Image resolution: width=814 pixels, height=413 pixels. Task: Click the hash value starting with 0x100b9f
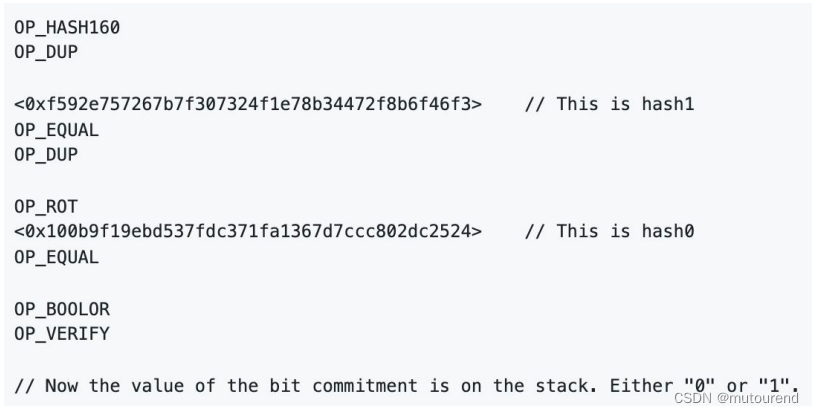(248, 232)
